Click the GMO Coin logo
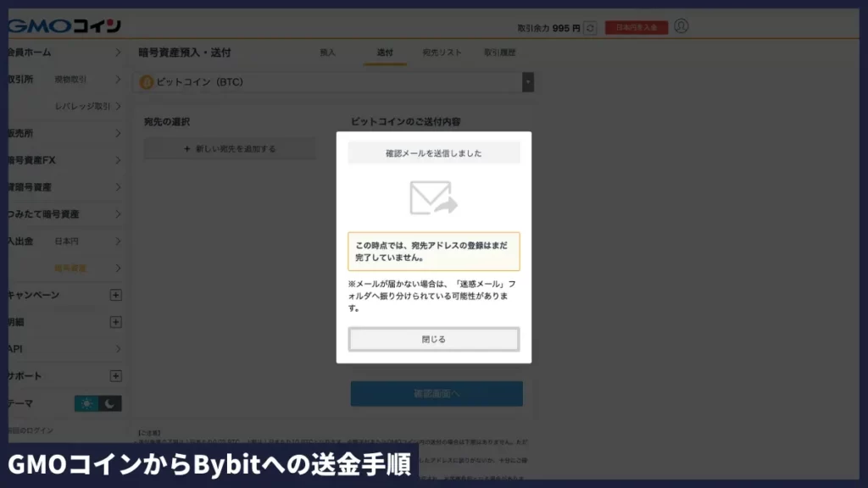This screenshot has width=868, height=488. coord(64,25)
